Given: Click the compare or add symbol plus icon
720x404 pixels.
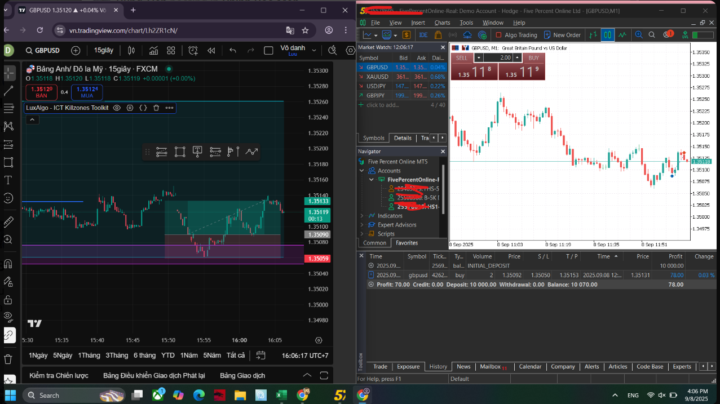Looking at the screenshot, I should [x=76, y=50].
